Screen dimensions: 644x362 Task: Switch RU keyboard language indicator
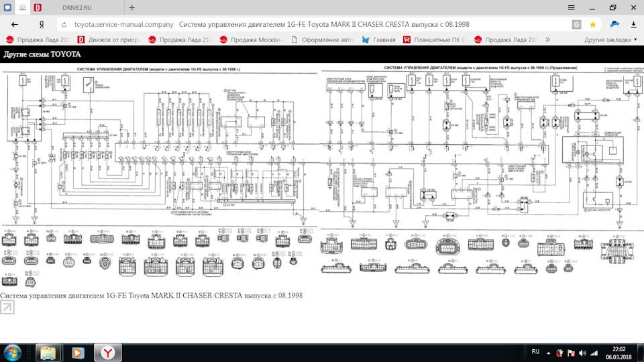535,352
